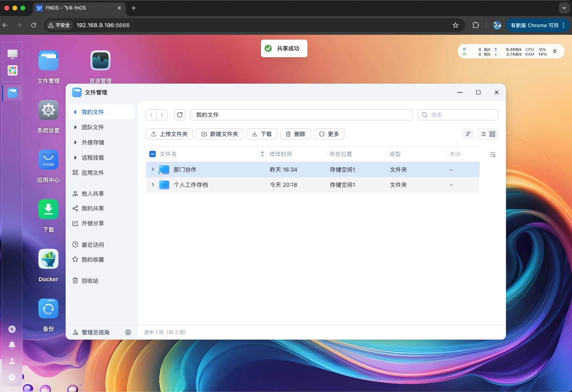The width and height of the screenshot is (572, 392).
Task: Open the sort order icon
Action: (468, 134)
